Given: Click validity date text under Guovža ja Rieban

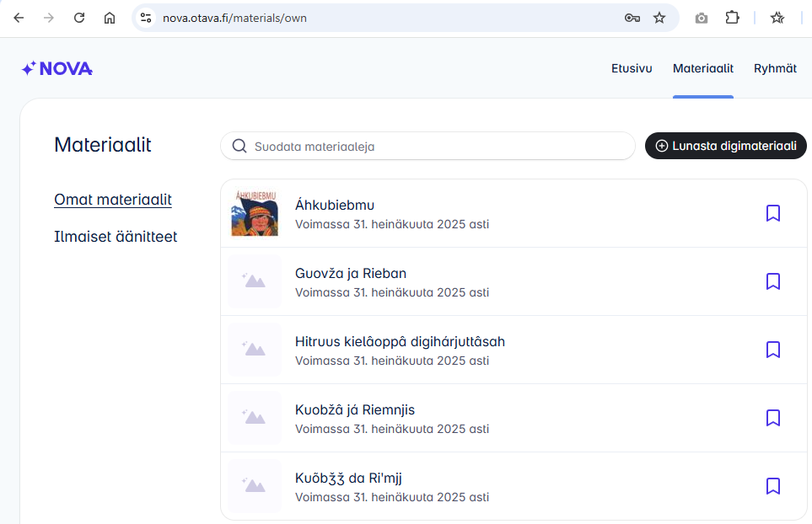Looking at the screenshot, I should point(392,292).
